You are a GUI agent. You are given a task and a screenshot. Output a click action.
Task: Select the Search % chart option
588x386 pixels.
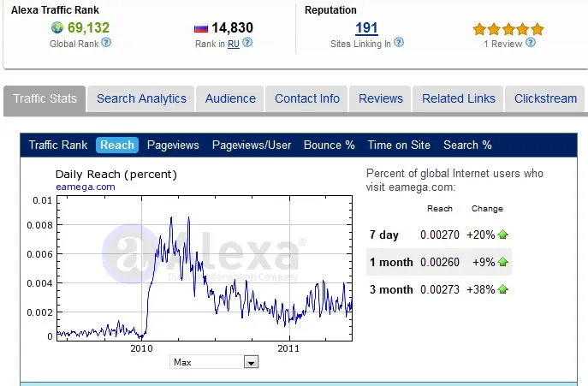[x=467, y=145]
